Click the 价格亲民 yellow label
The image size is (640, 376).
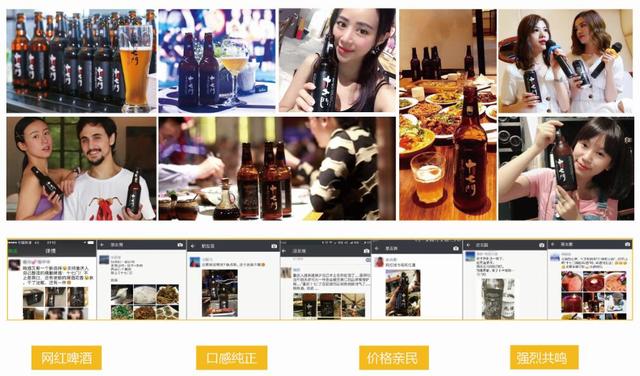pos(393,358)
